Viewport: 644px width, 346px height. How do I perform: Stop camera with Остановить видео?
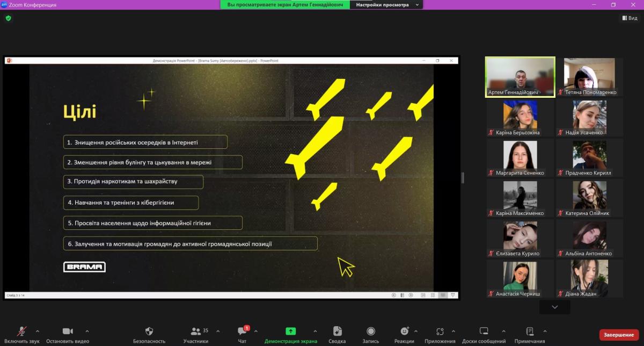[x=68, y=335]
